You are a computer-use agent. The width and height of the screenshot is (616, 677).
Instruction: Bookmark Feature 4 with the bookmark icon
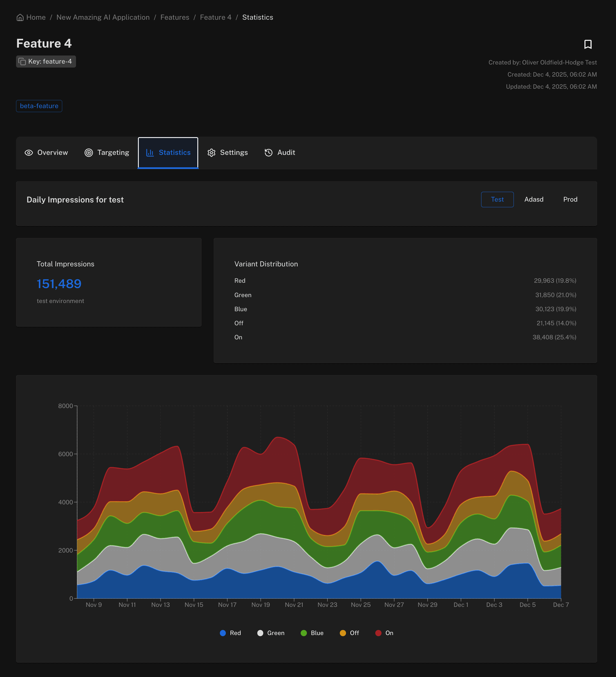pyautogui.click(x=588, y=44)
